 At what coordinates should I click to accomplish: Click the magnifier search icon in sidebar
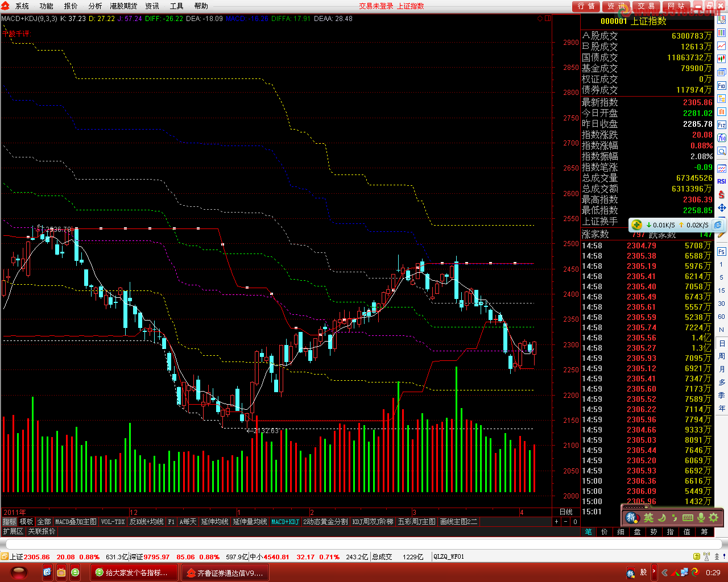pos(721,151)
